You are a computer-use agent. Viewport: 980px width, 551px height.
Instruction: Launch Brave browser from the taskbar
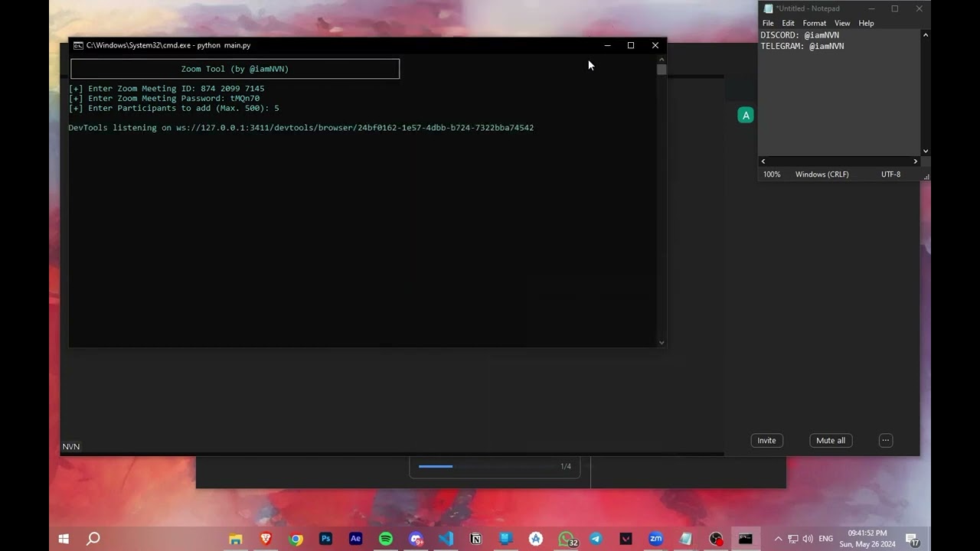[266, 539]
